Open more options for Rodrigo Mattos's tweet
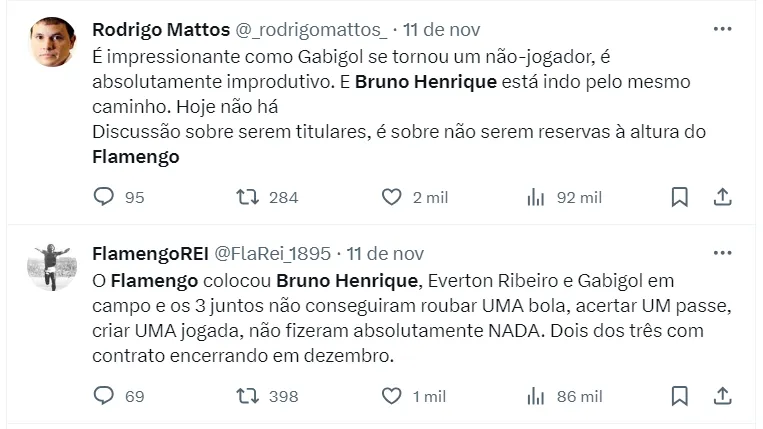This screenshot has height=429, width=763. (x=722, y=29)
